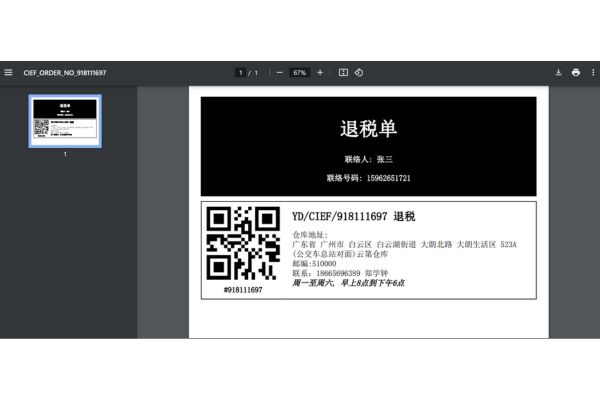Click the thumbnail page label 1
The height and width of the screenshot is (400, 600).
pyautogui.click(x=65, y=154)
